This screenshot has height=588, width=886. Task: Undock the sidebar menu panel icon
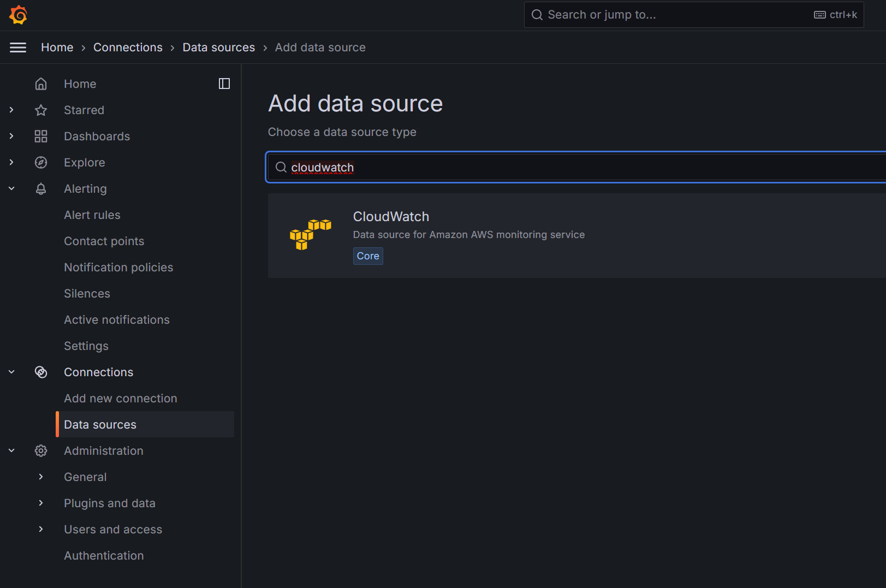click(224, 84)
